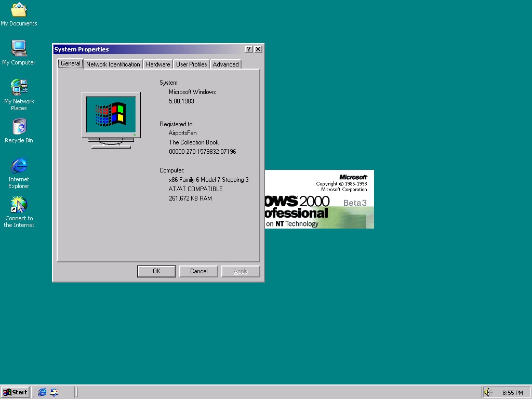Click the quick launch toolbar grip handle
The image size is (532, 399).
(x=33, y=392)
